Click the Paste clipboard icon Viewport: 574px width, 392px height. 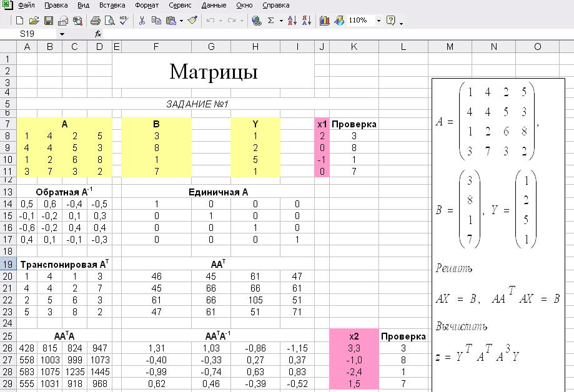tap(171, 21)
